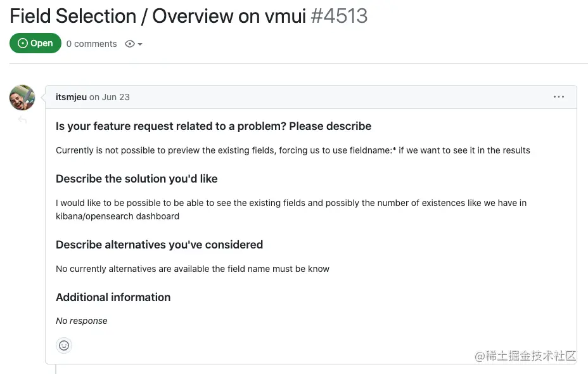Click the 'Describe the solution you'd like' heading
588x374 pixels.
[136, 179]
